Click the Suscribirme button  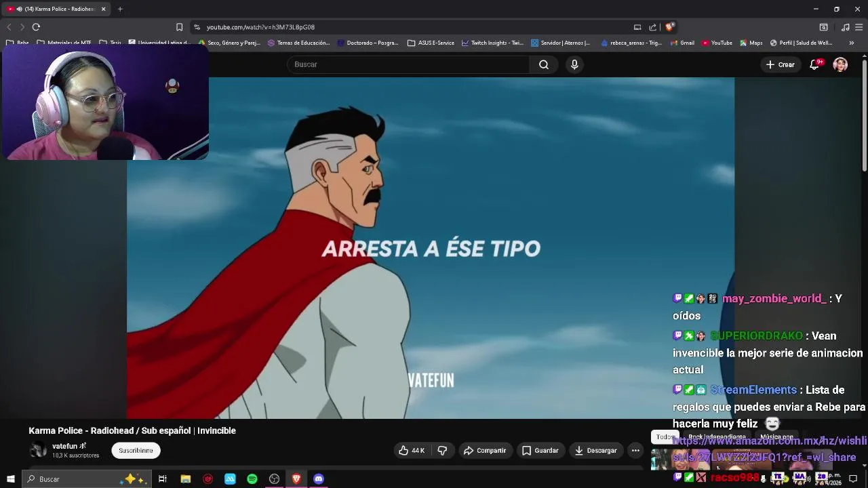(136, 450)
